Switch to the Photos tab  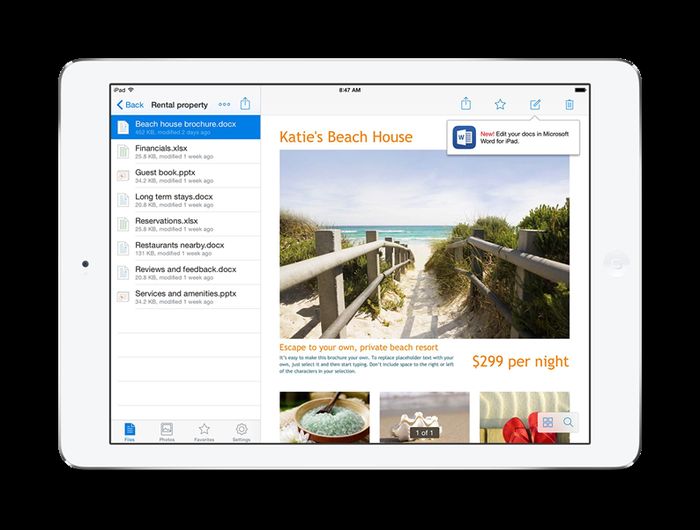[x=166, y=431]
